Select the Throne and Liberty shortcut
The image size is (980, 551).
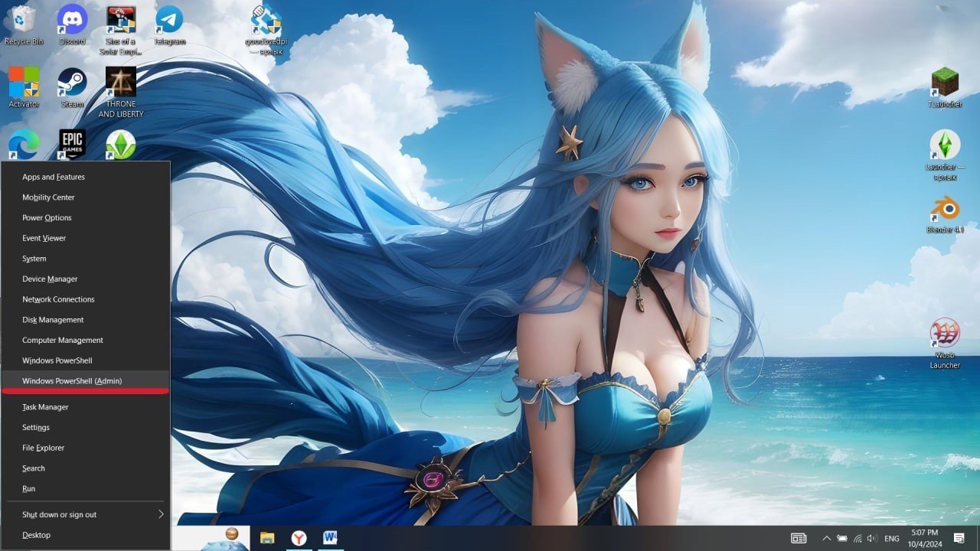[120, 93]
